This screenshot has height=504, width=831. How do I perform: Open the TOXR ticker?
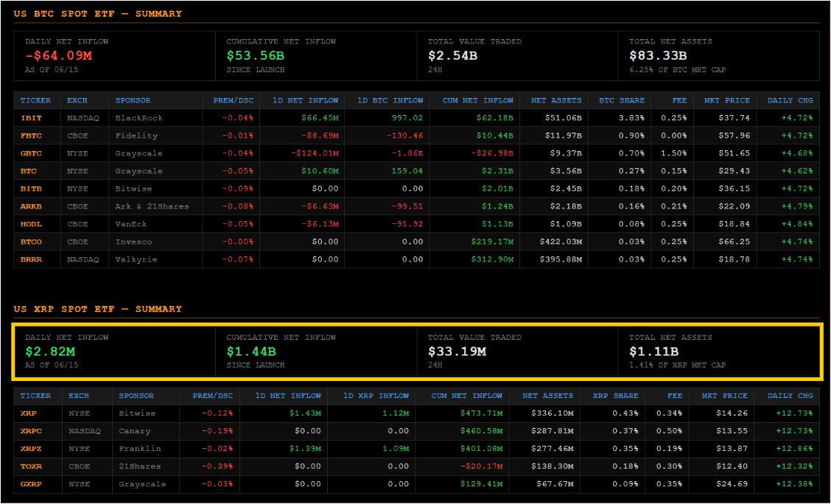coord(31,466)
